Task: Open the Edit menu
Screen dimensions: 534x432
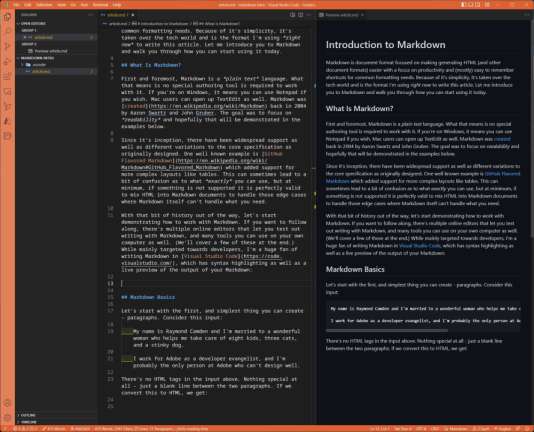Action: (x=28, y=5)
